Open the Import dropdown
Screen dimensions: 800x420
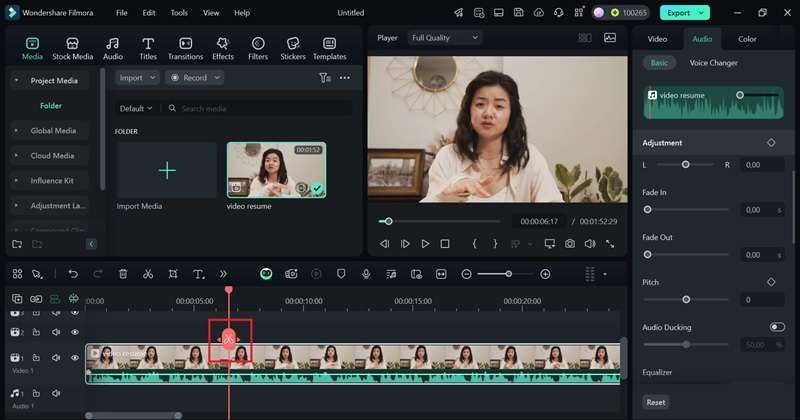tap(137, 78)
